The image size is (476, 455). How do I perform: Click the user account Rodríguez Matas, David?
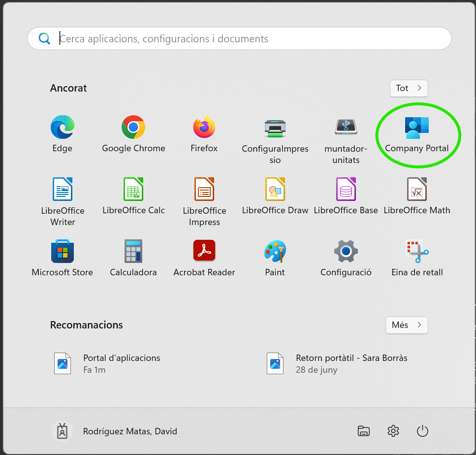pos(115,431)
